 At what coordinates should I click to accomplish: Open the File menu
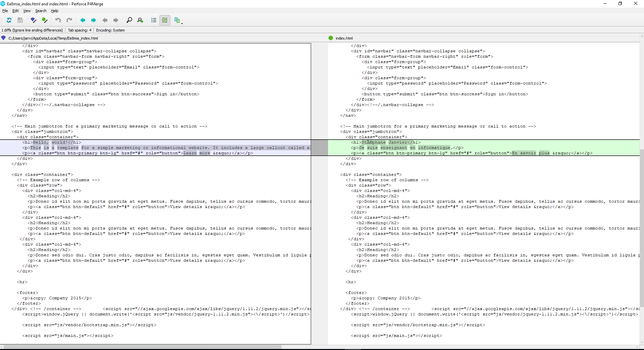(5, 11)
